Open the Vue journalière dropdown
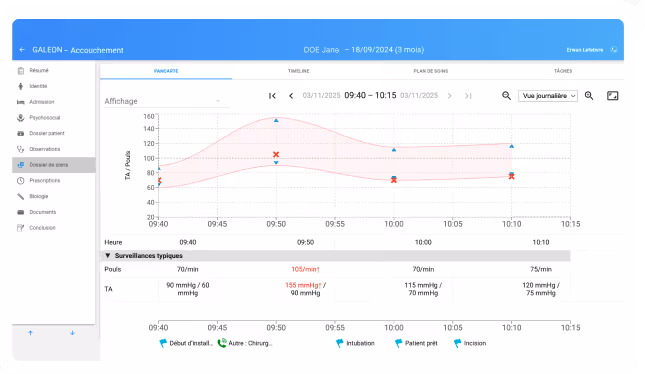The width and height of the screenshot is (645, 374). click(548, 96)
